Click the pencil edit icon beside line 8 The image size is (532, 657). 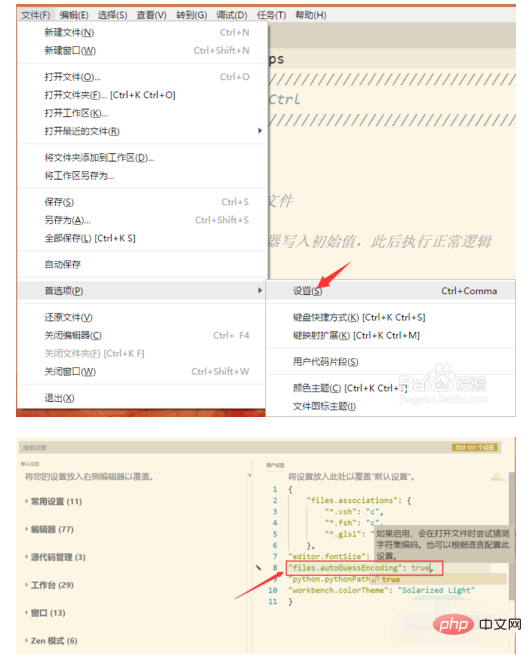coord(258,567)
